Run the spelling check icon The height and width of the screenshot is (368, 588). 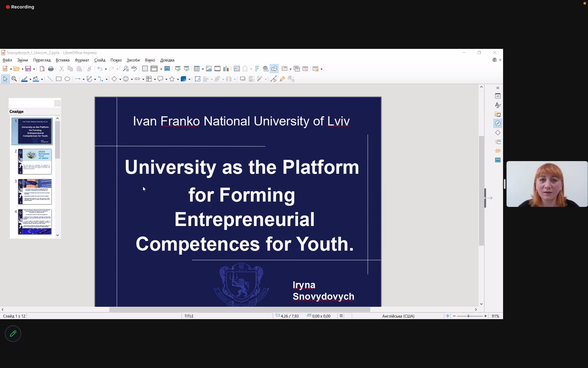click(134, 69)
